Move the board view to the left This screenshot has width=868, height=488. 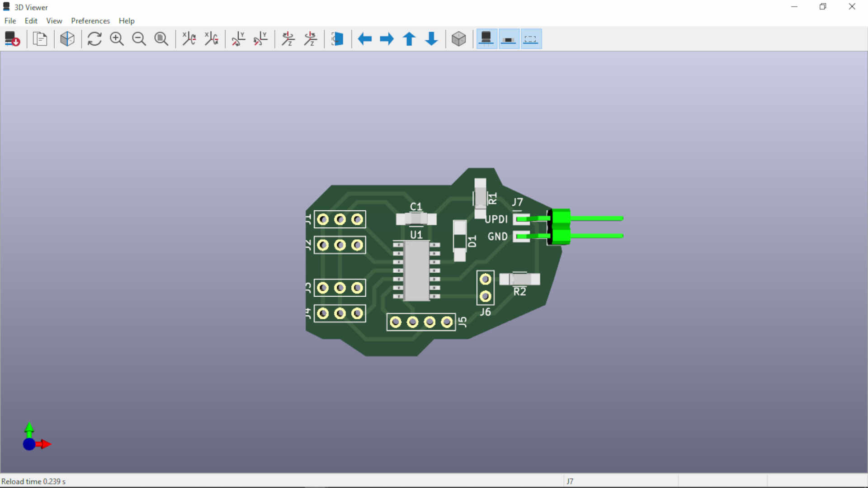point(364,39)
